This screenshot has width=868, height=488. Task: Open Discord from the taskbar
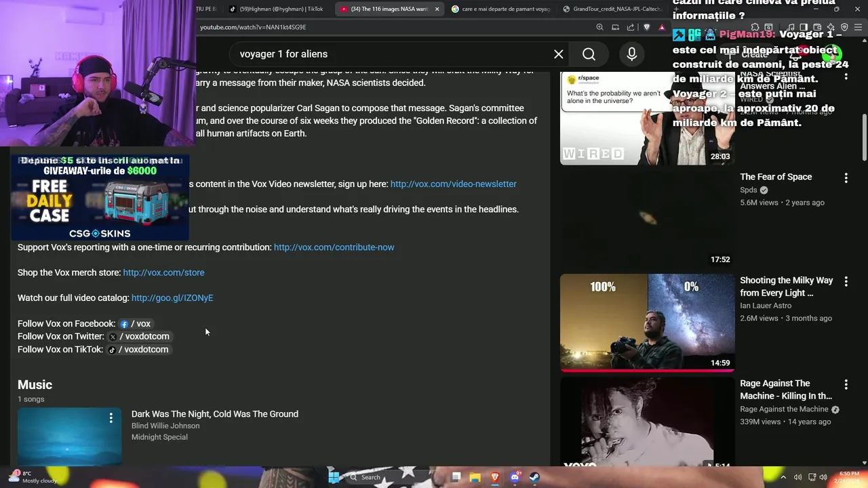pyautogui.click(x=515, y=477)
